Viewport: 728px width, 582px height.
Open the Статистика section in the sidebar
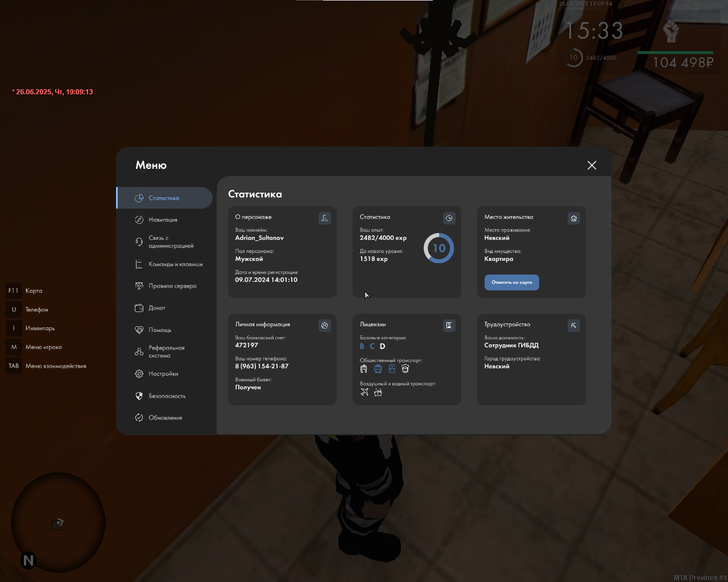[164, 198]
